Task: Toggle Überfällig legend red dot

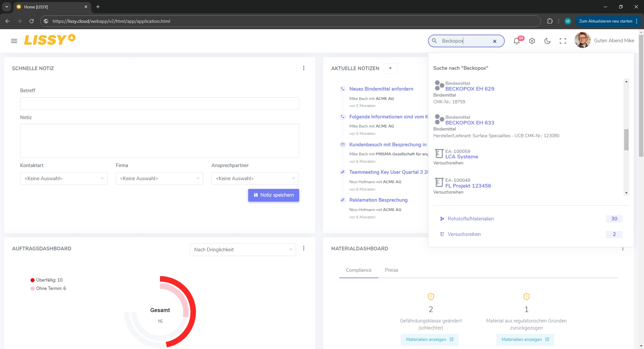Action: tap(33, 280)
